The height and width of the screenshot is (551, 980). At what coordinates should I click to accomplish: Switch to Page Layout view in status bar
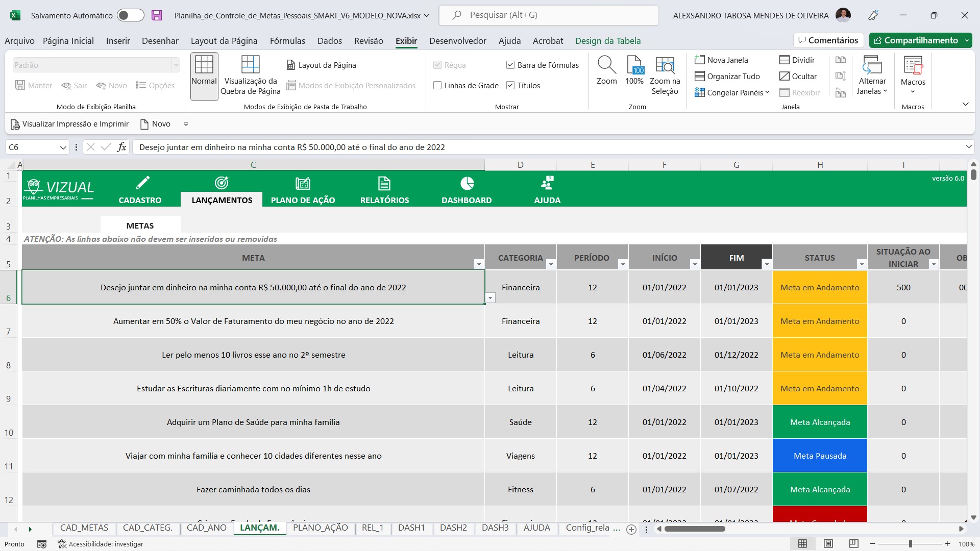click(x=828, y=544)
